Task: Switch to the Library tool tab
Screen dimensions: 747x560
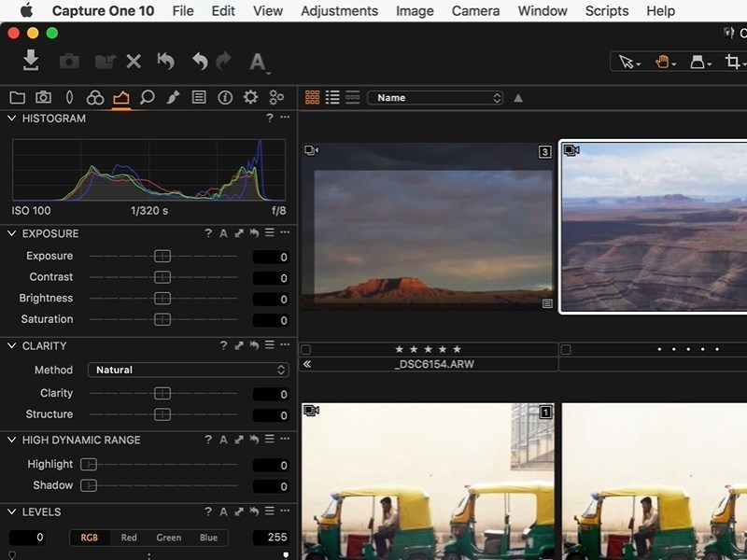Action: pos(17,96)
